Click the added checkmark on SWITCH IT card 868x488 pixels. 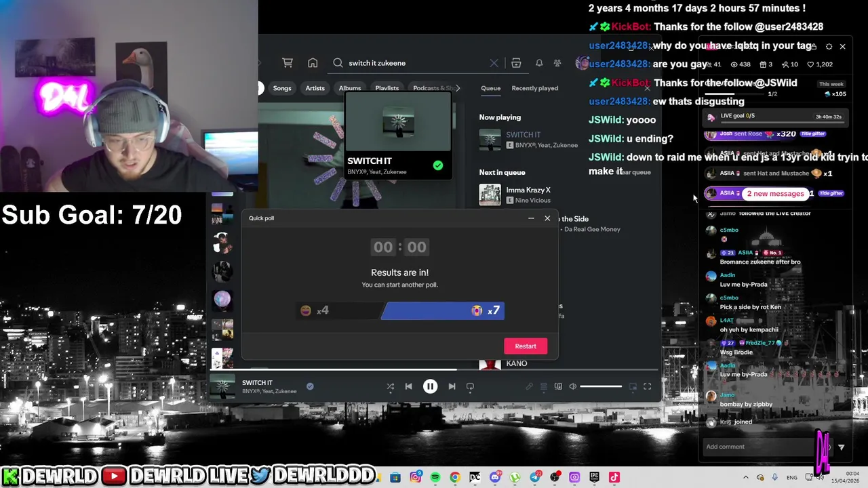coord(438,165)
